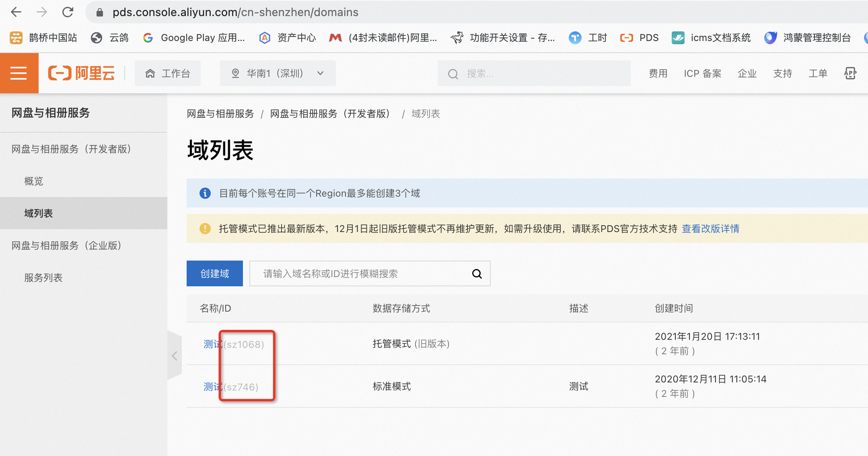Click the 描述 column header
Screen dimensions: 868x456
578,308
